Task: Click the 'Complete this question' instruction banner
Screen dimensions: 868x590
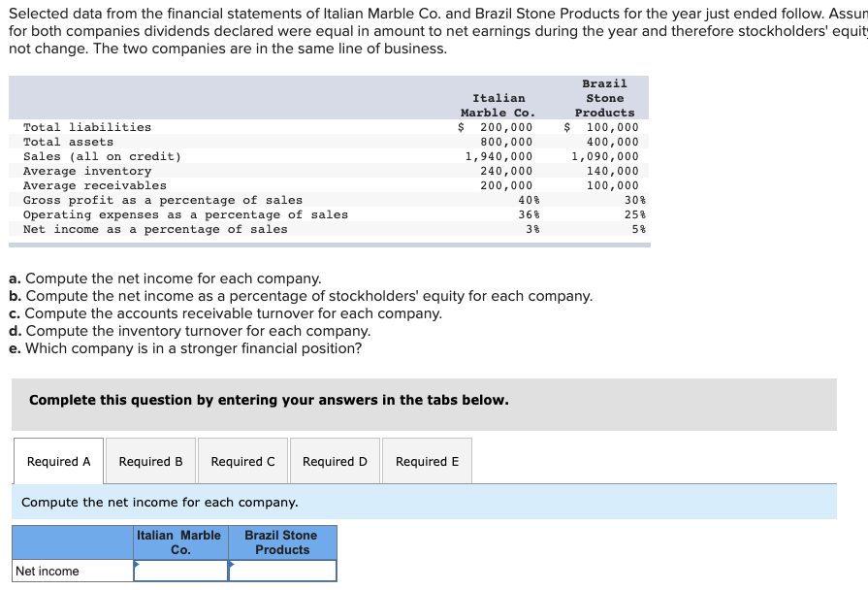Action: [424, 405]
